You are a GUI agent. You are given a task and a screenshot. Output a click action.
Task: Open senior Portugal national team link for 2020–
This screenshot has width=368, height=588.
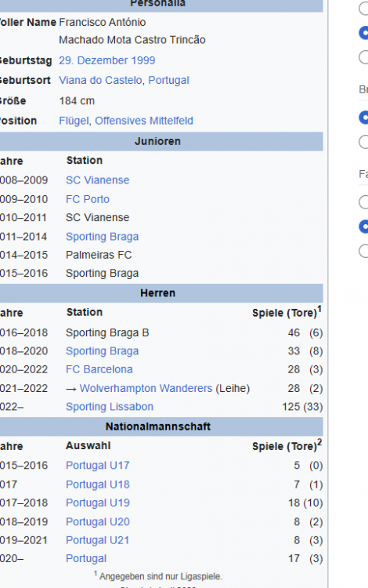[86, 558]
